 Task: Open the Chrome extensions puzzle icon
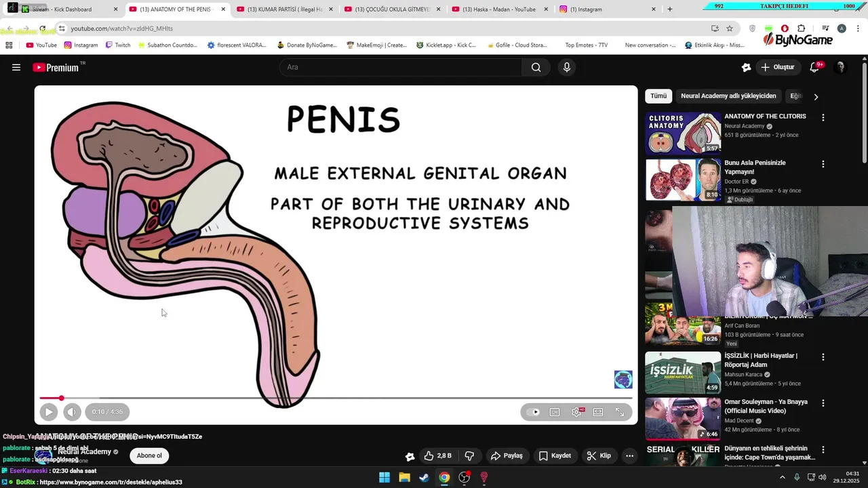point(802,28)
